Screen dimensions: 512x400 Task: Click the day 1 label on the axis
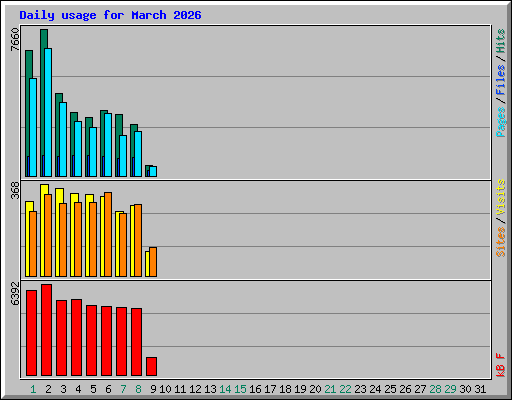(x=33, y=389)
